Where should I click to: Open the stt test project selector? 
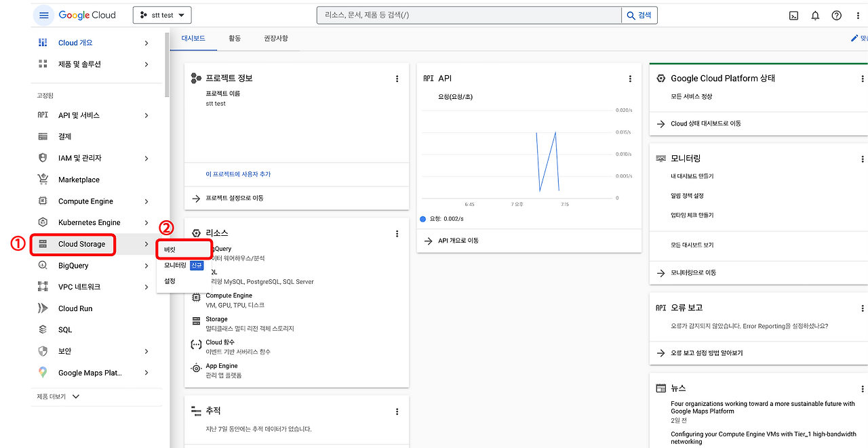(x=161, y=14)
